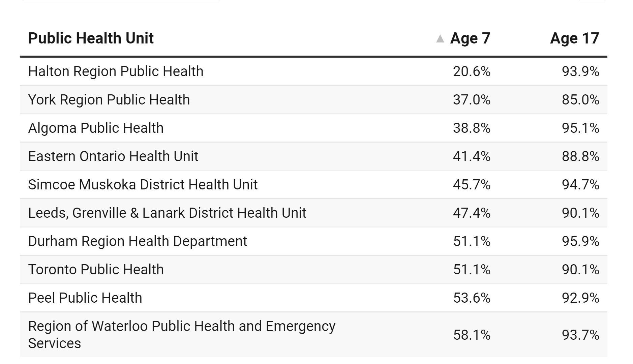Click York Region's 85.0% Age 17 value
This screenshot has height=364, width=633.
click(x=580, y=100)
